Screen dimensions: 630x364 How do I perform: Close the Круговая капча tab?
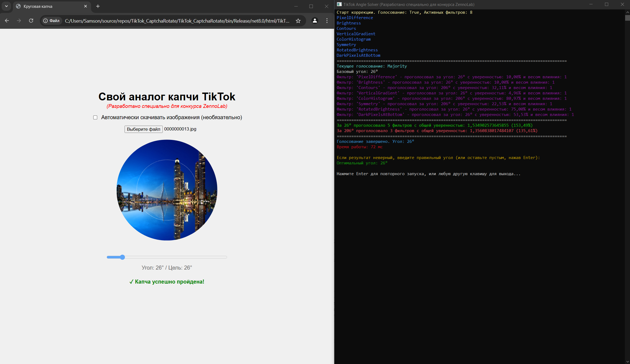(86, 6)
